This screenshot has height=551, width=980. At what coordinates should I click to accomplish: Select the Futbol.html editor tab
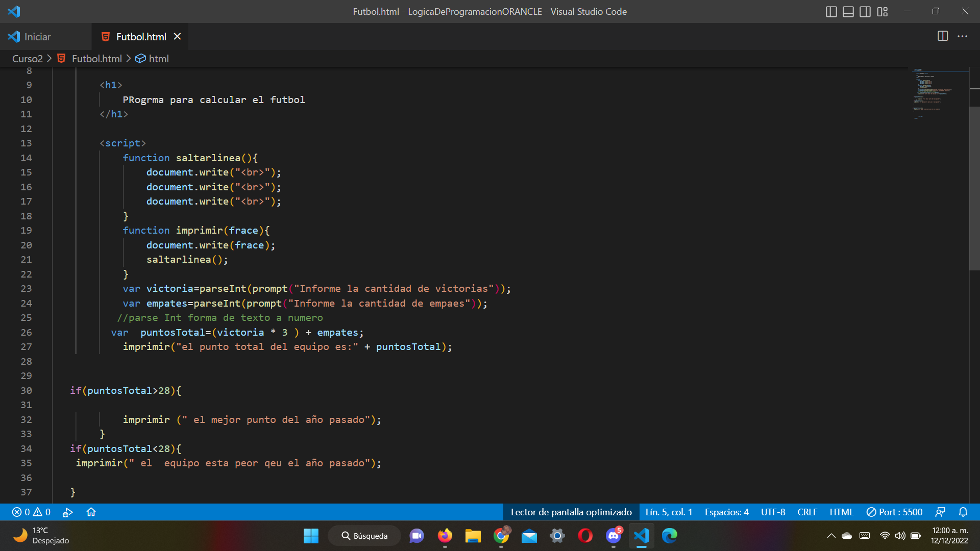(x=141, y=37)
